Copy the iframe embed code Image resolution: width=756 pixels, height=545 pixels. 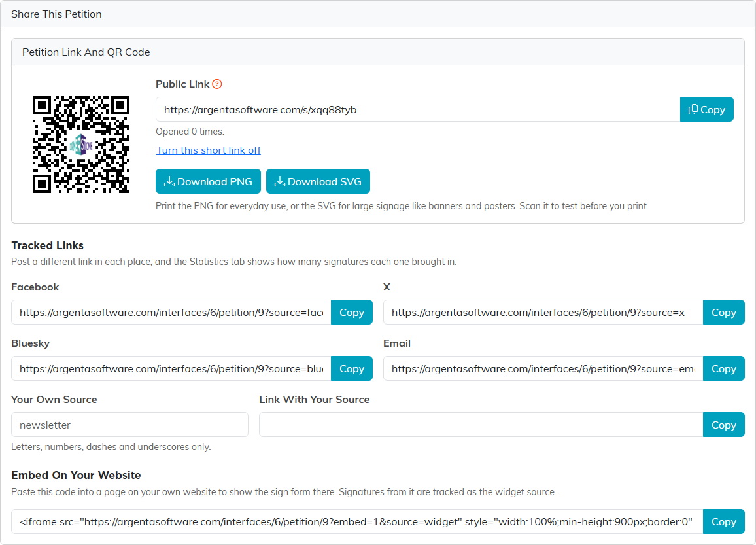(724, 521)
